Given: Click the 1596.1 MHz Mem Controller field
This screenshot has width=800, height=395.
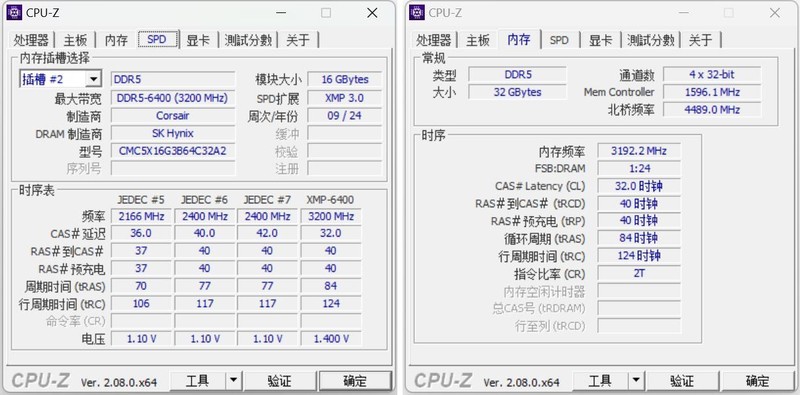Looking at the screenshot, I should tap(712, 92).
